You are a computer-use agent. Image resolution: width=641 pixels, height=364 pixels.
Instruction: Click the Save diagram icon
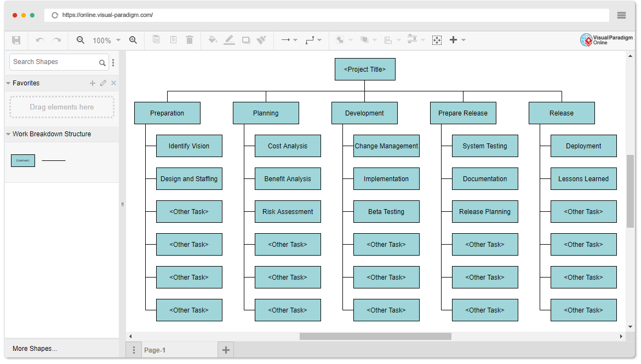click(x=16, y=40)
